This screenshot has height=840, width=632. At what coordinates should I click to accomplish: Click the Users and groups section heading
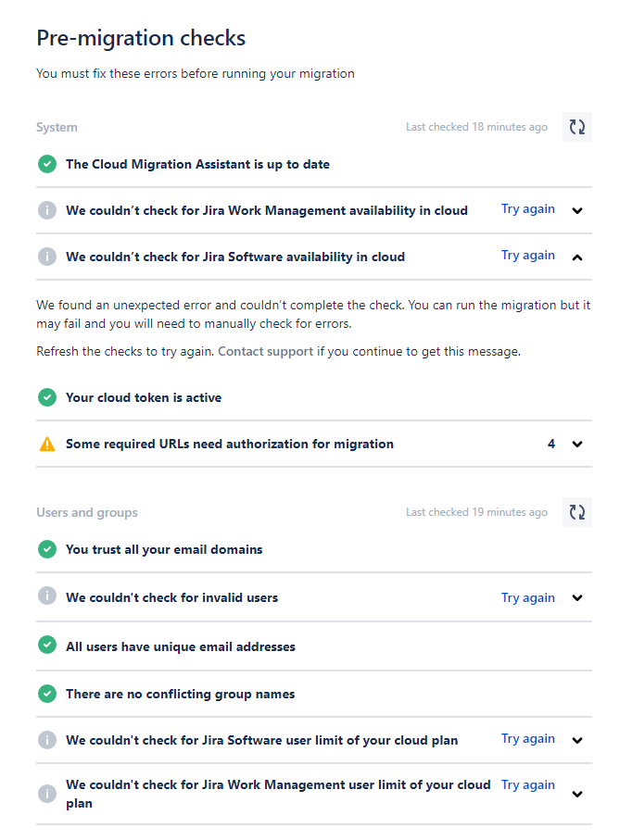[x=87, y=513]
